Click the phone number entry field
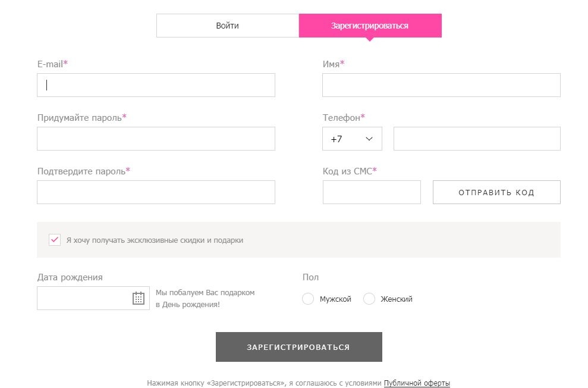The width and height of the screenshot is (588, 388). (477, 138)
